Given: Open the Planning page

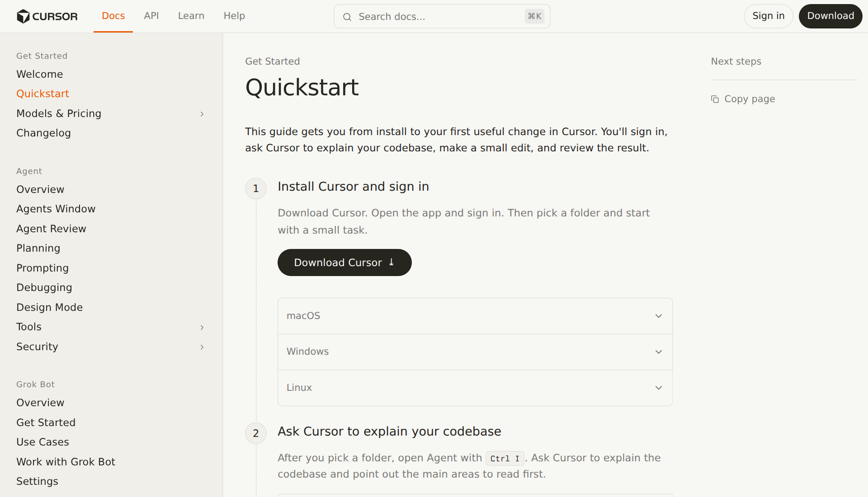Looking at the screenshot, I should 38,248.
